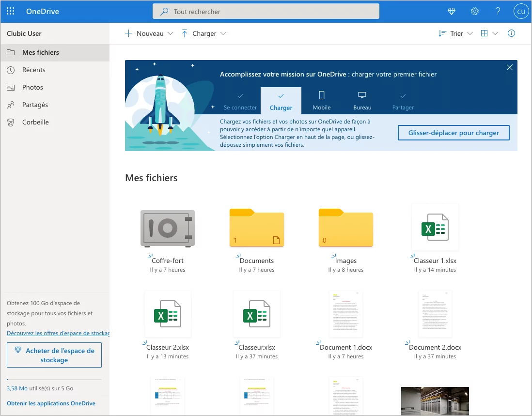Click the Corbeille bin icon

(x=11, y=122)
